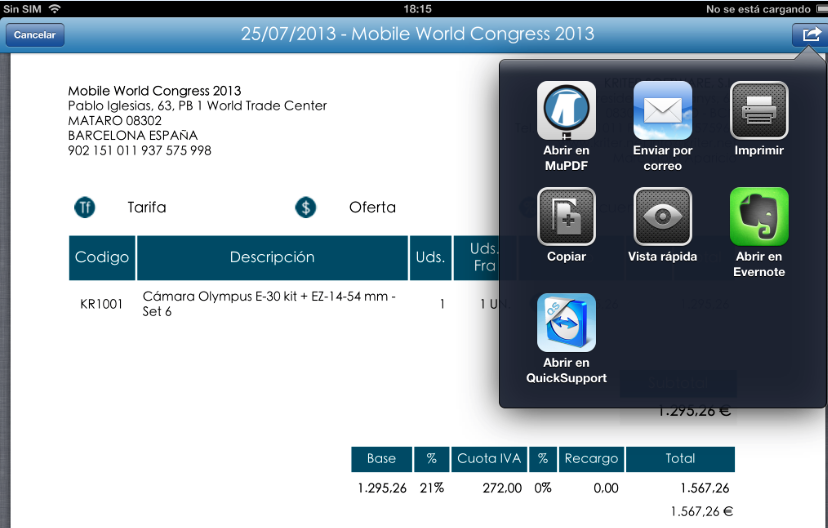Image resolution: width=828 pixels, height=528 pixels.
Task: Tap the No se está cargando status
Action: click(x=758, y=9)
